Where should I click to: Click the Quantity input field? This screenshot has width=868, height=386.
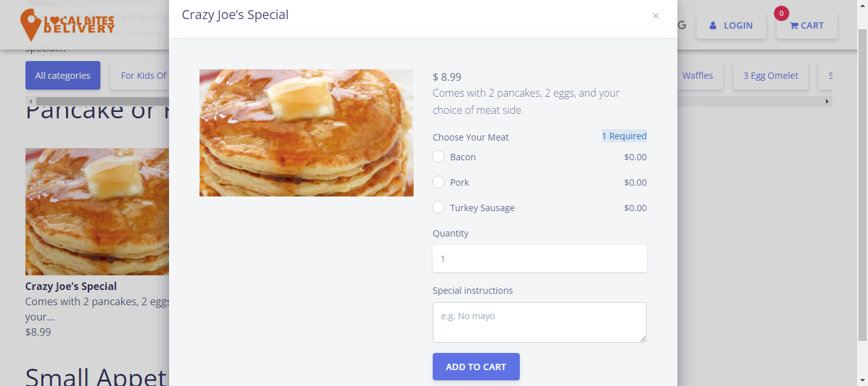(x=539, y=259)
